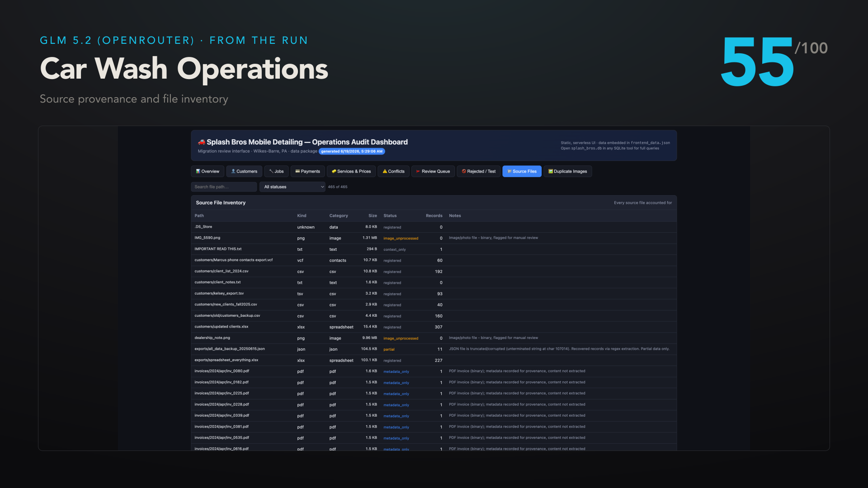
Task: Sort by the Category column header
Action: pos(339,216)
